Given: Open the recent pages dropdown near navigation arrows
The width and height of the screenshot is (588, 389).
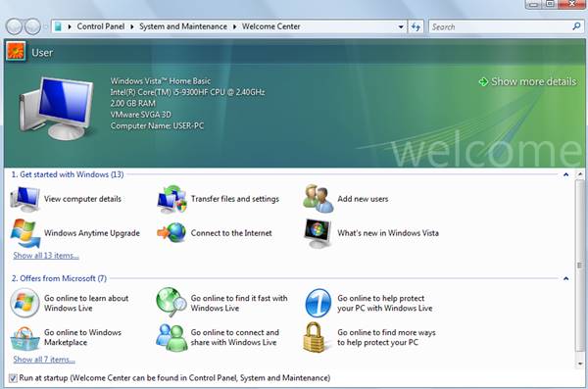Looking at the screenshot, I should tap(45, 26).
